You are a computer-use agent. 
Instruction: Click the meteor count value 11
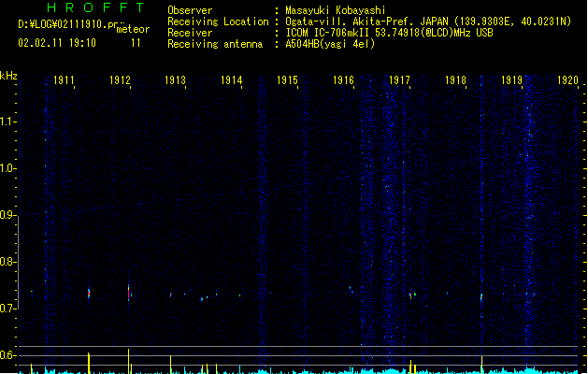pyautogui.click(x=136, y=43)
